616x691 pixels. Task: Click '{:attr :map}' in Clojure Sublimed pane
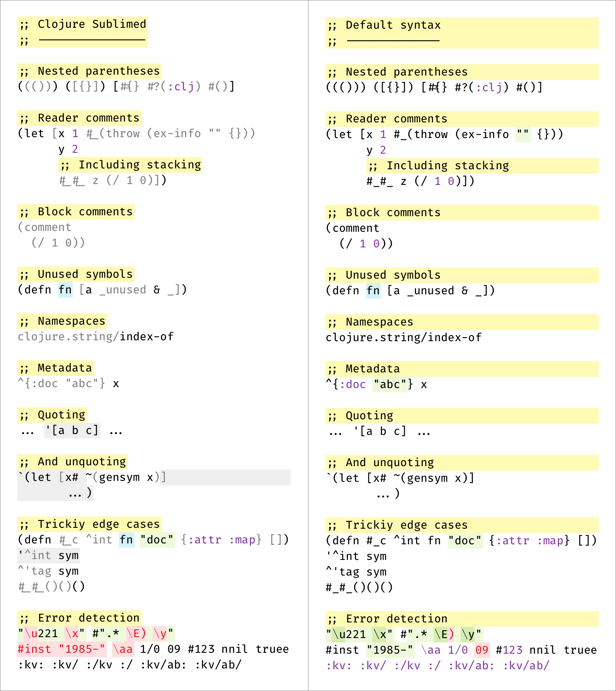222,540
